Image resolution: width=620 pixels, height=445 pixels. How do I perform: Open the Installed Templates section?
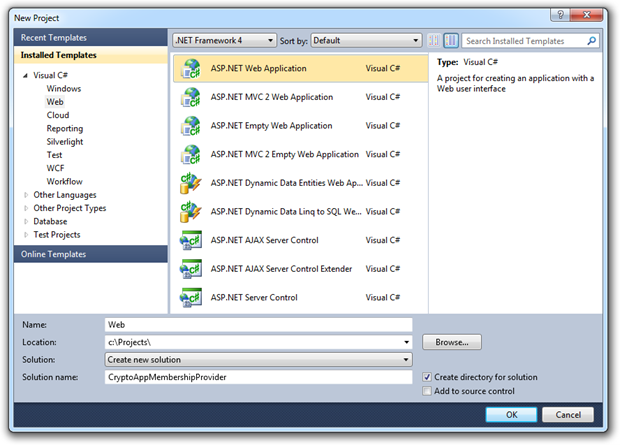point(91,55)
